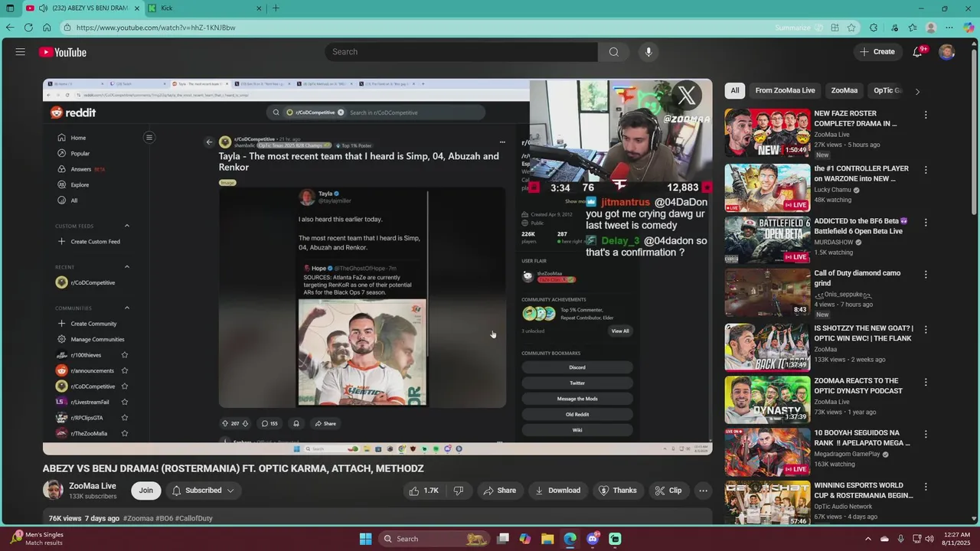The height and width of the screenshot is (551, 980).
Task: Click the YouTube search magnifier button
Action: coord(613,52)
